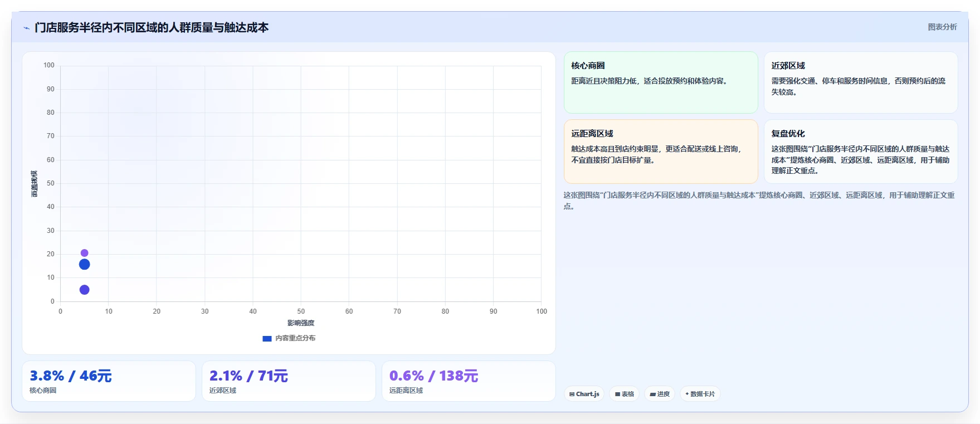The image size is (980, 424).
Task: Click the 图表分析 label
Action: 942,27
